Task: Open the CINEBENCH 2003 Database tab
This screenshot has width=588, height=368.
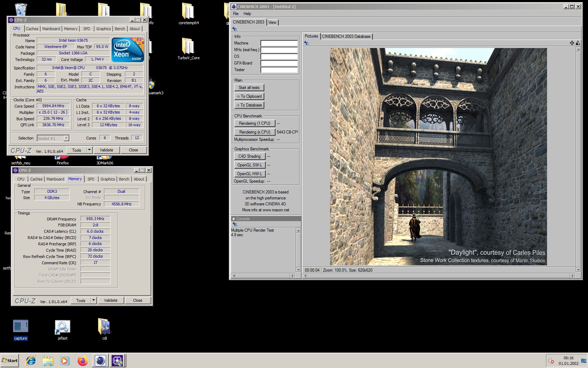Action: coord(346,36)
